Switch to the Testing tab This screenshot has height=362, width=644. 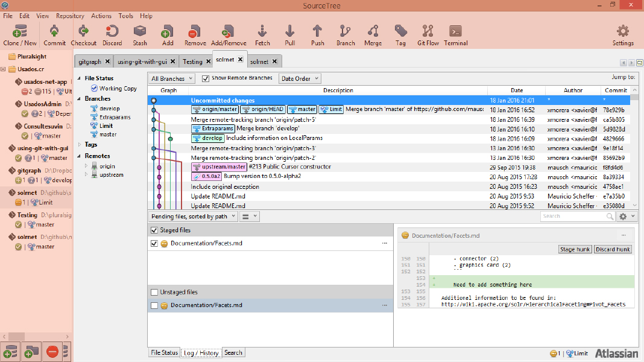coord(192,62)
